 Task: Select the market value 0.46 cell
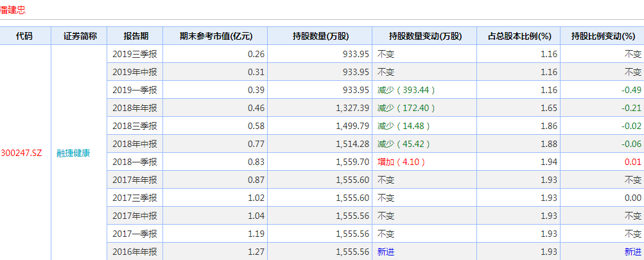(x=215, y=108)
